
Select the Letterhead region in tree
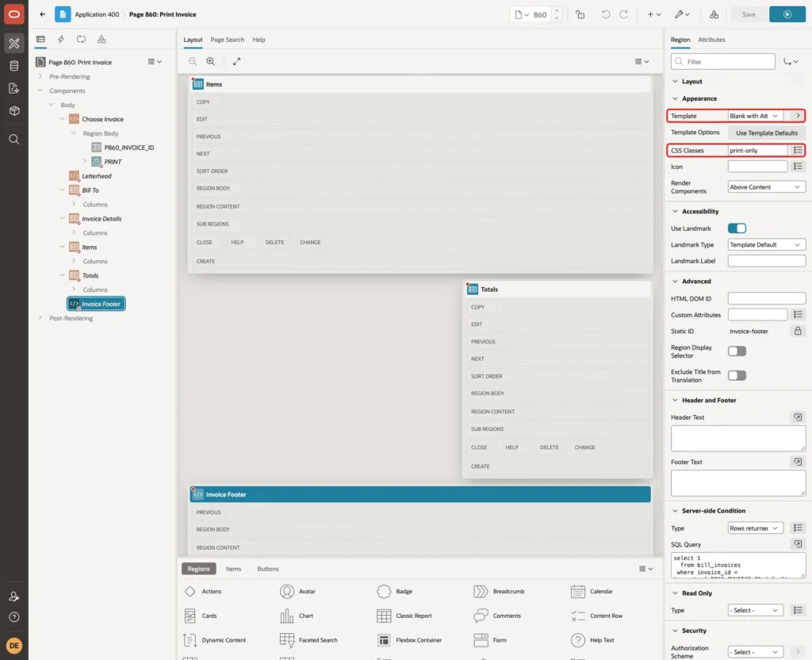[x=96, y=176]
